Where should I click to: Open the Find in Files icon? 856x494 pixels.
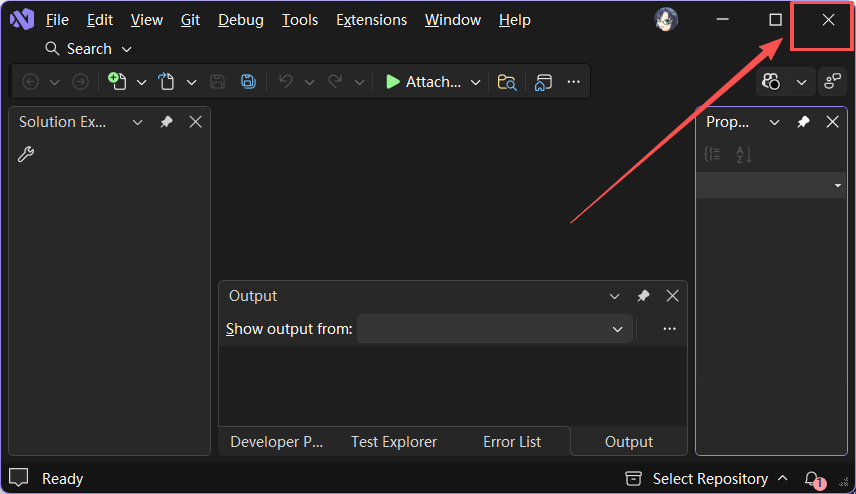507,82
